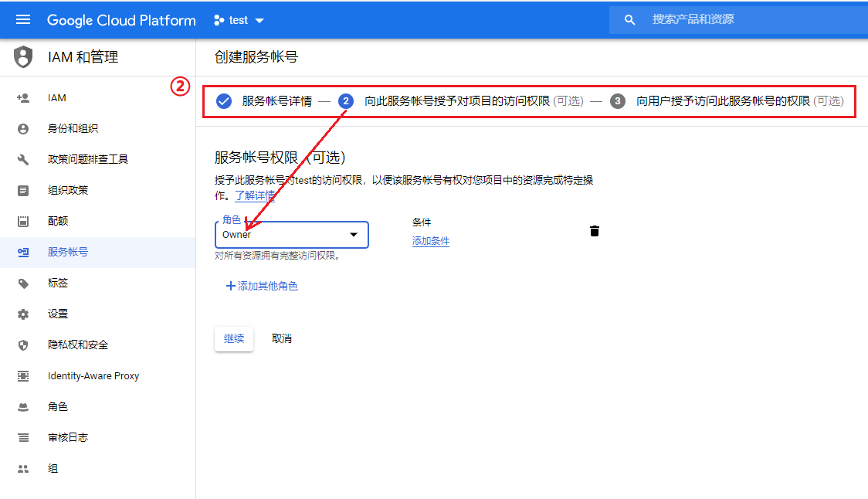
Task: Open Identity-Aware Proxy settings
Action: (x=93, y=375)
